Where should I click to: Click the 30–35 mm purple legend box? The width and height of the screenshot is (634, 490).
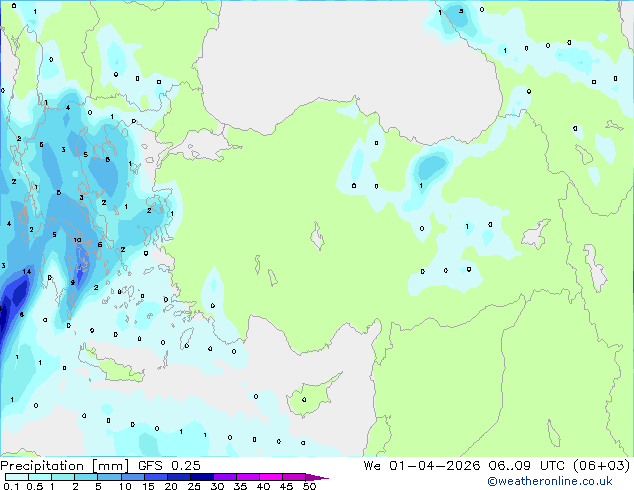(x=224, y=477)
